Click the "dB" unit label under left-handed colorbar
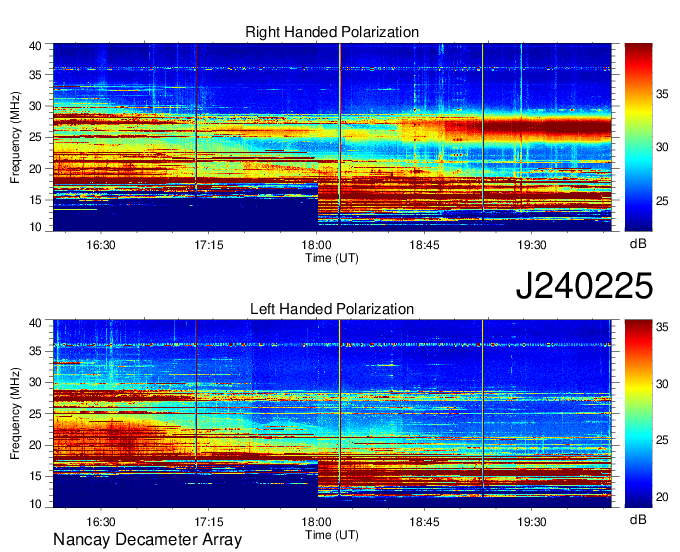 coord(638,519)
